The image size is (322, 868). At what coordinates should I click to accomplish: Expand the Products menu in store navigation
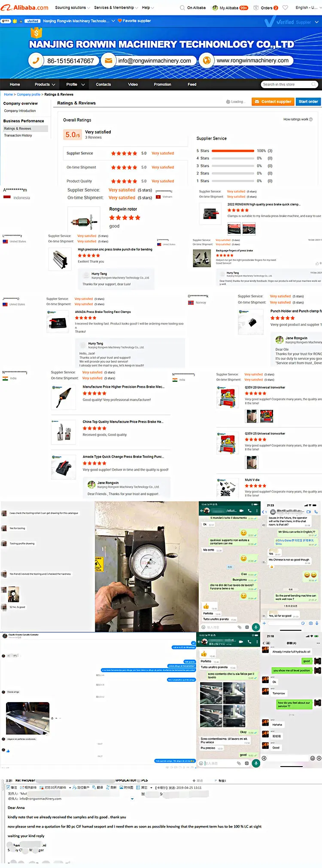pyautogui.click(x=45, y=84)
